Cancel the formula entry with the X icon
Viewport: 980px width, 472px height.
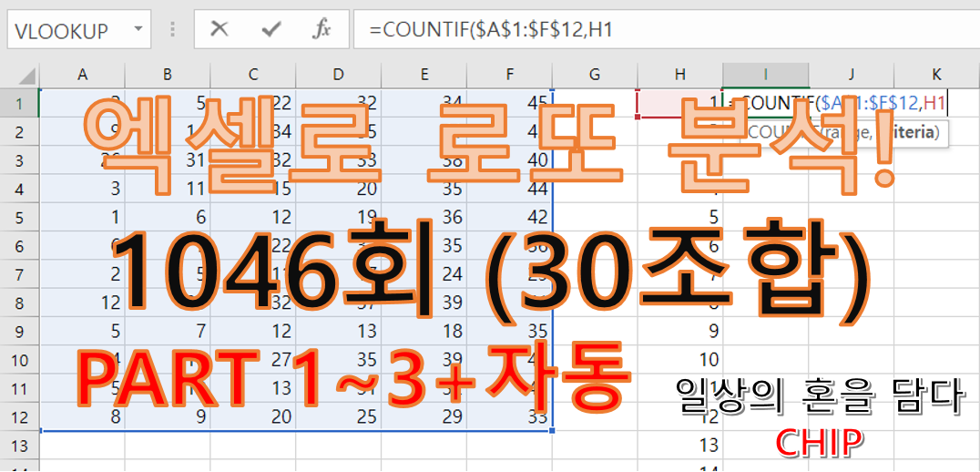[219, 29]
